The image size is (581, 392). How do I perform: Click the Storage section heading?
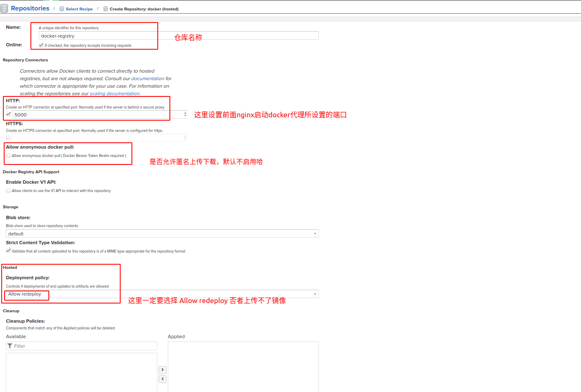point(10,207)
